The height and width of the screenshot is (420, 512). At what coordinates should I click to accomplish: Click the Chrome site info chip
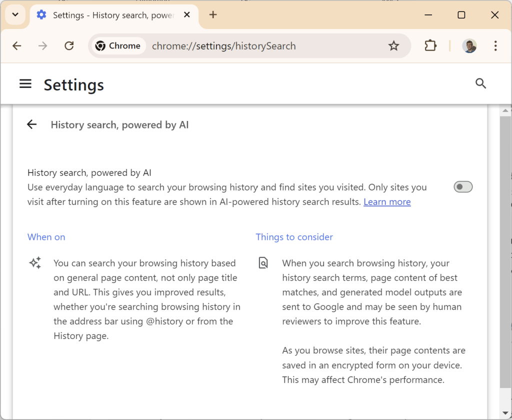(118, 45)
